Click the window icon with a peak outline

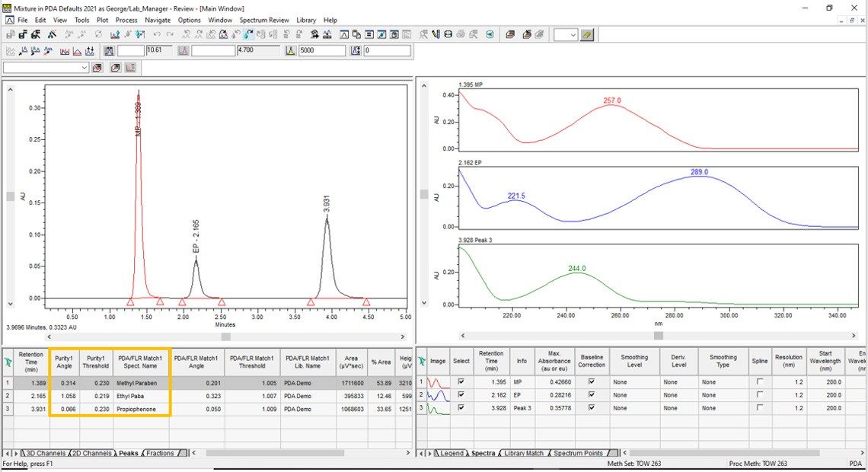coord(343,34)
